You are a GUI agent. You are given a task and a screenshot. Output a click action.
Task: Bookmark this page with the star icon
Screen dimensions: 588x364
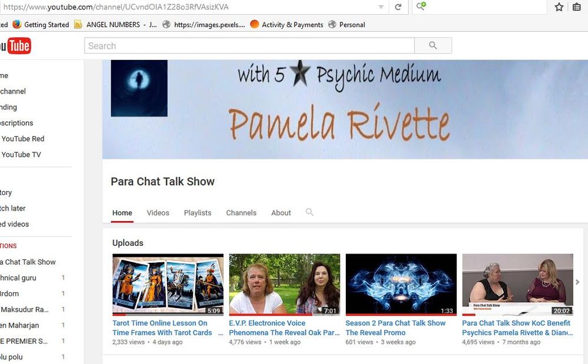click(x=559, y=7)
